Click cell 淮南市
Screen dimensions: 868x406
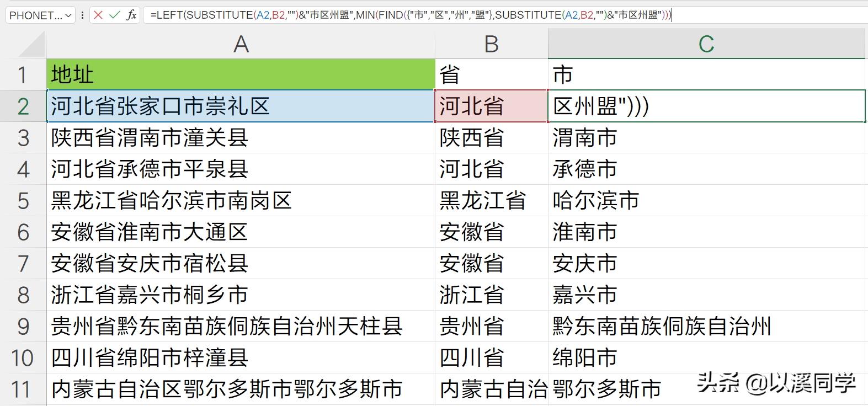pos(706,232)
